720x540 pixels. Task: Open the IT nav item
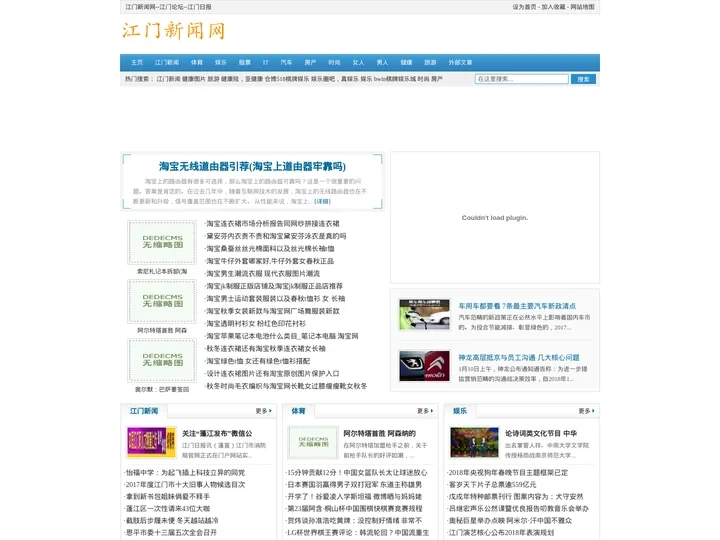(265, 62)
